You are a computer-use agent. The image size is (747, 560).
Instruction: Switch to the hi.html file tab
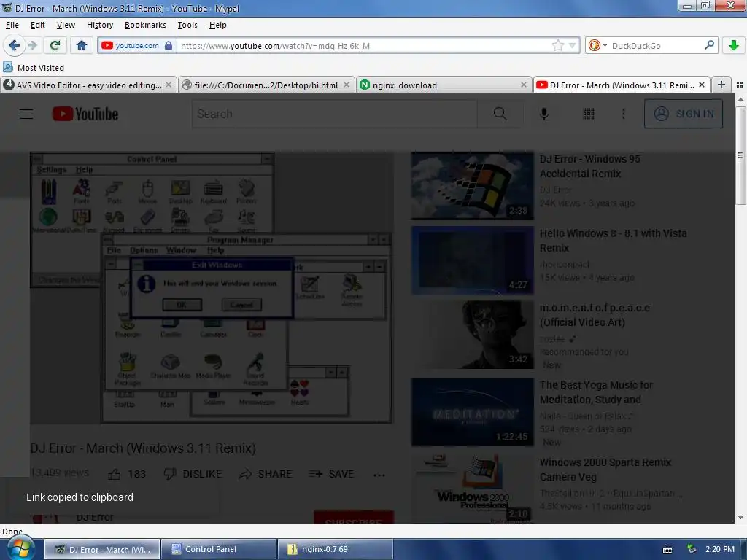266,85
